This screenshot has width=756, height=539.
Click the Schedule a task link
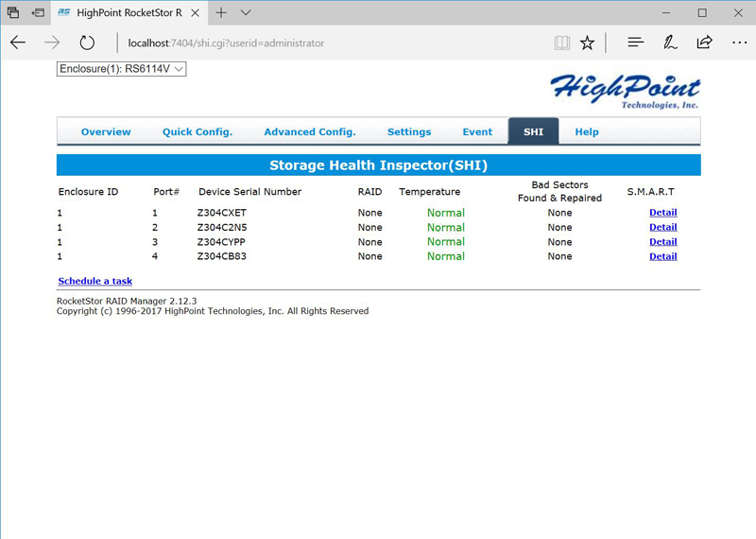point(95,281)
